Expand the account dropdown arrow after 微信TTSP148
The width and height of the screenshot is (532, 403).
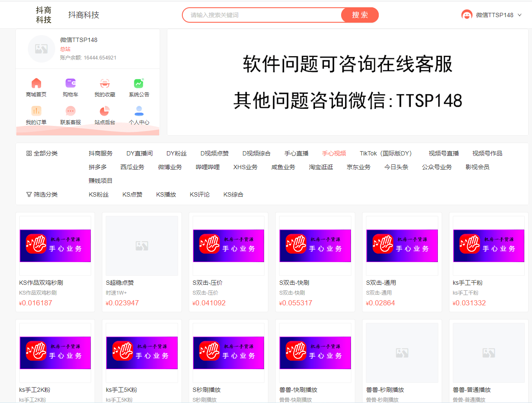tap(519, 14)
